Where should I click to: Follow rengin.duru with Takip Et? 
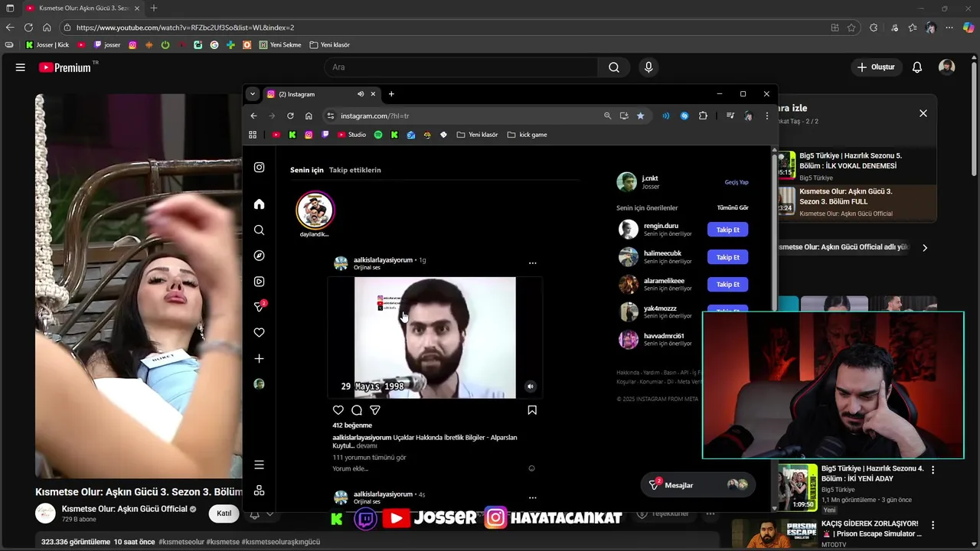727,230
